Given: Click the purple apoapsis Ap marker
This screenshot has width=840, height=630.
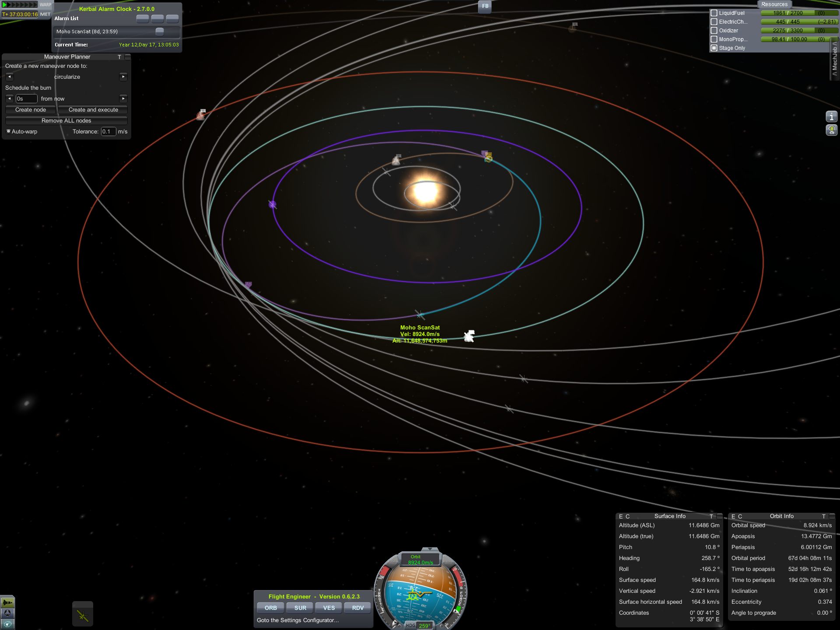Looking at the screenshot, I should click(x=248, y=284).
